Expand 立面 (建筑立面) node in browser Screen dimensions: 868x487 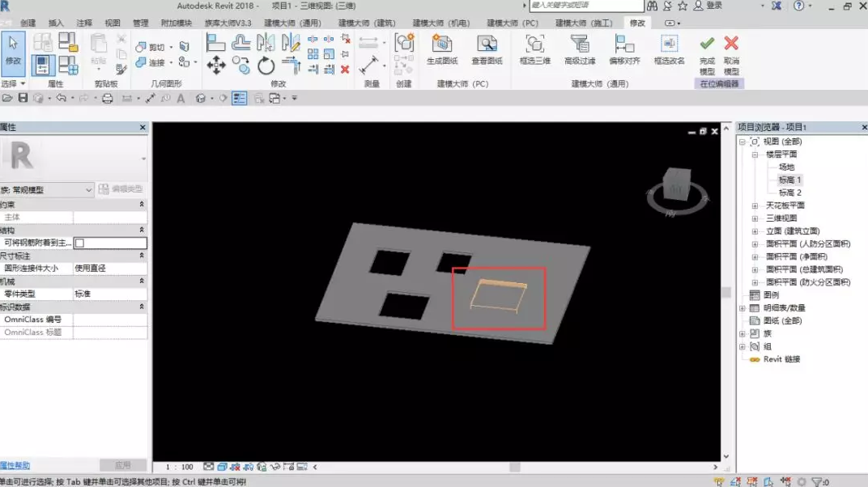(x=755, y=231)
